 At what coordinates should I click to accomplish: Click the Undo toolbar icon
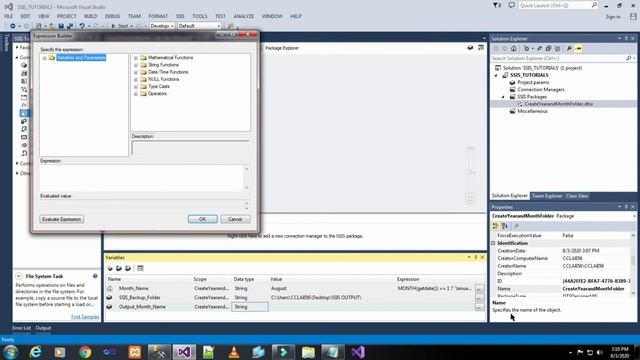82,26
